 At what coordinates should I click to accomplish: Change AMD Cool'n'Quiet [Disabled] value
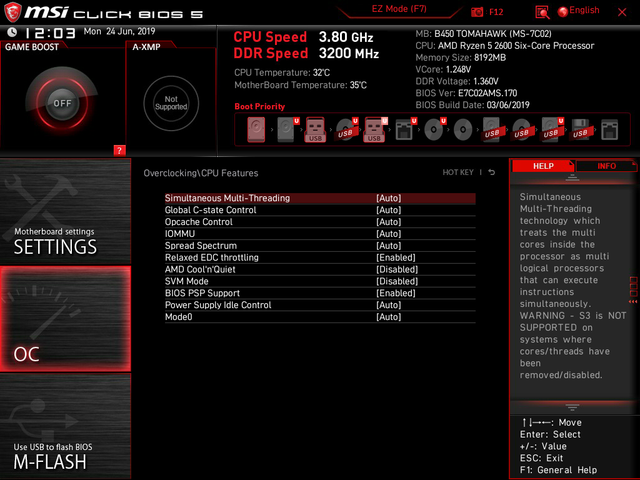397,269
